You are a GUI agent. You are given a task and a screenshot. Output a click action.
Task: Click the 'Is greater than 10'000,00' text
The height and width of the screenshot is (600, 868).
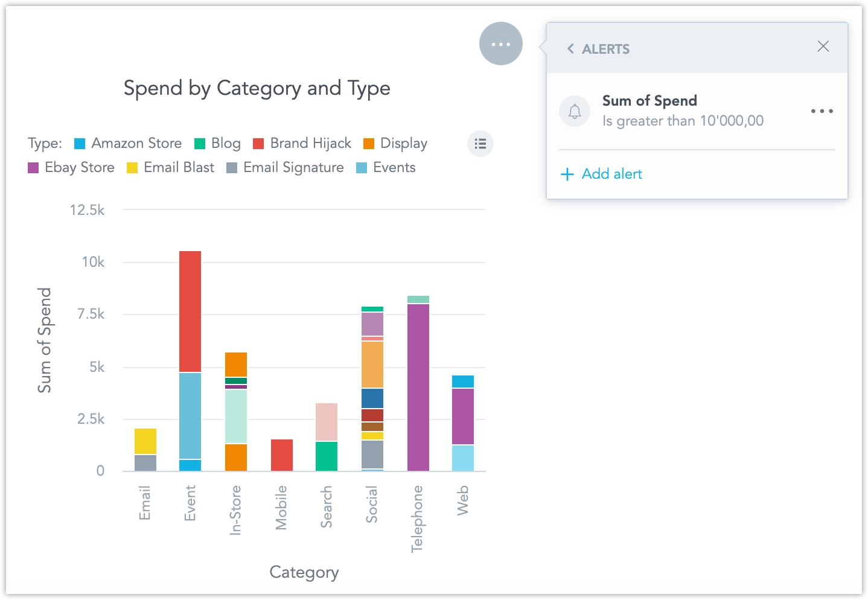pos(683,121)
